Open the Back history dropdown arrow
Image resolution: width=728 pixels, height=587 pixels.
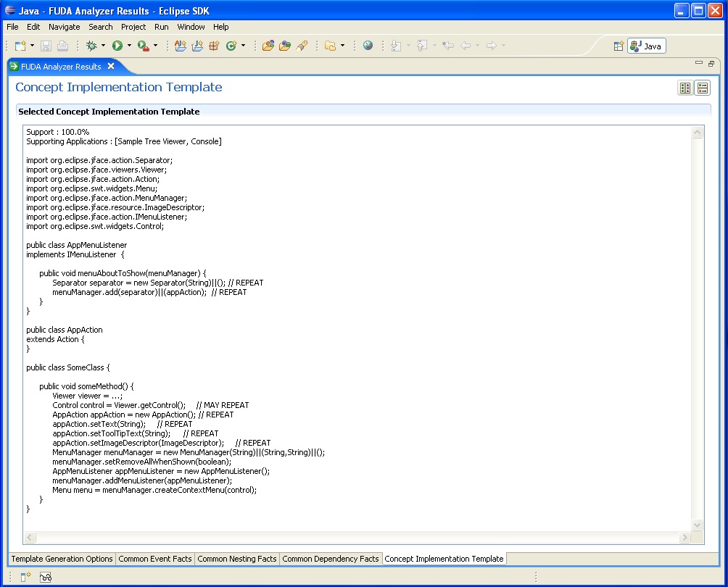[477, 46]
